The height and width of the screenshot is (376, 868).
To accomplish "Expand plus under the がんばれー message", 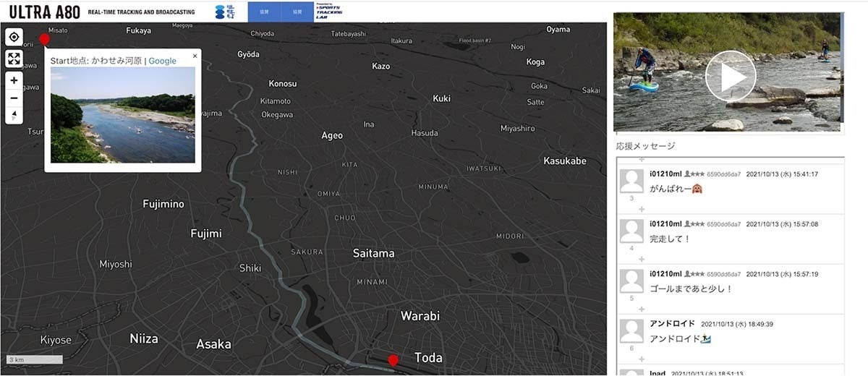I will [641, 209].
